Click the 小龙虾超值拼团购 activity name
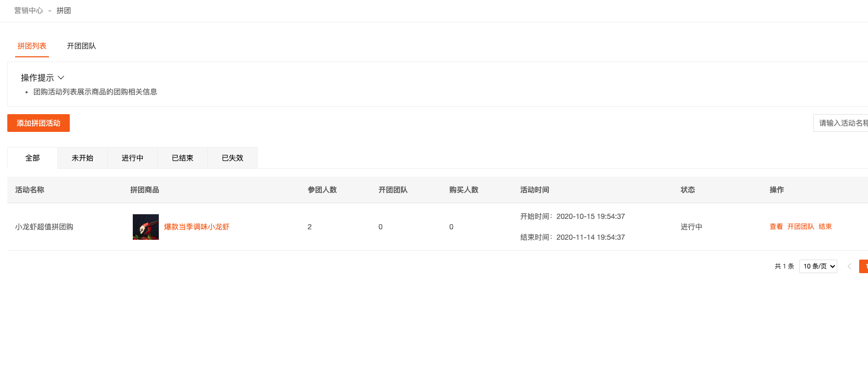Screen dimensions: 868x368 44,227
